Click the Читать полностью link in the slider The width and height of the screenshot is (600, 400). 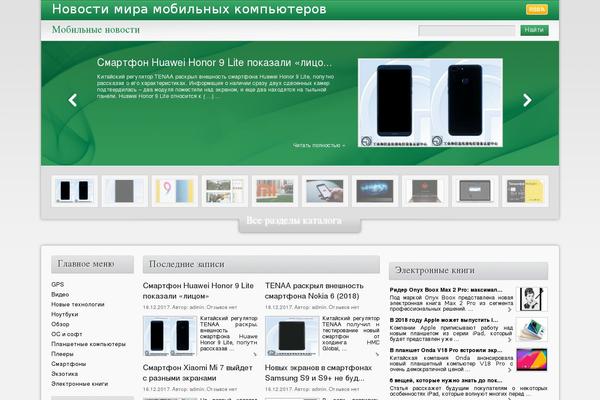(319, 145)
